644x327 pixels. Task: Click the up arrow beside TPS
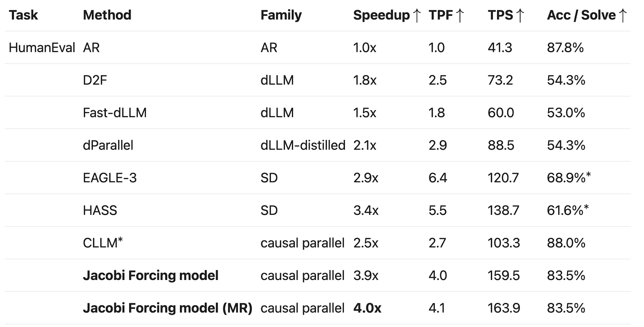tap(520, 15)
